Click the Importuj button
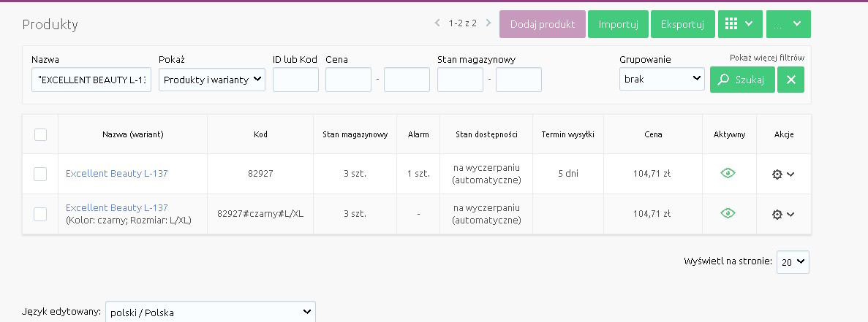This screenshot has height=322, width=868. (x=619, y=24)
